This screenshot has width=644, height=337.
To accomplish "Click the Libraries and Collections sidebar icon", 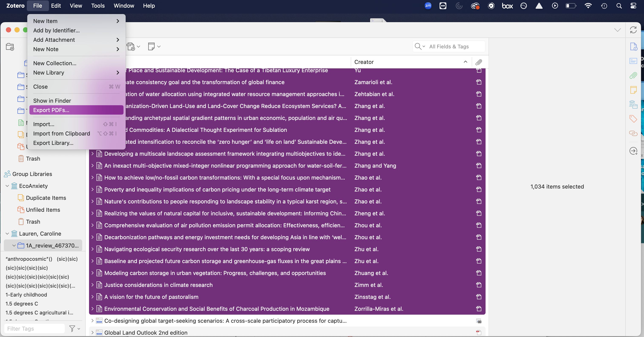I will [x=633, y=104].
